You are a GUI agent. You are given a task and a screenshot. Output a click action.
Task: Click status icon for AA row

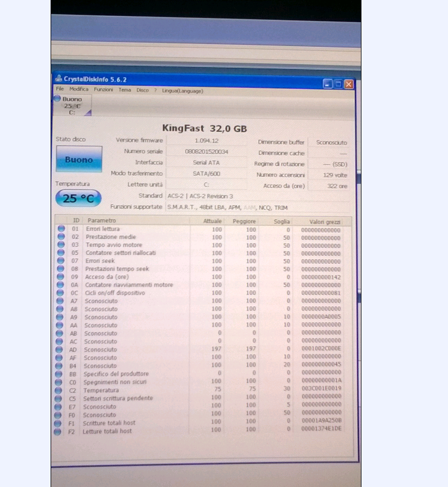(59, 325)
